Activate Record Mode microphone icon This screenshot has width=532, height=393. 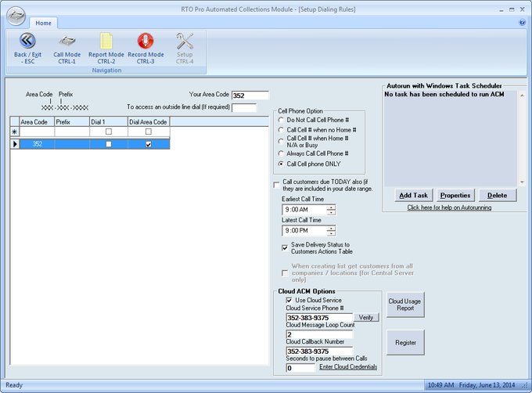pos(146,41)
